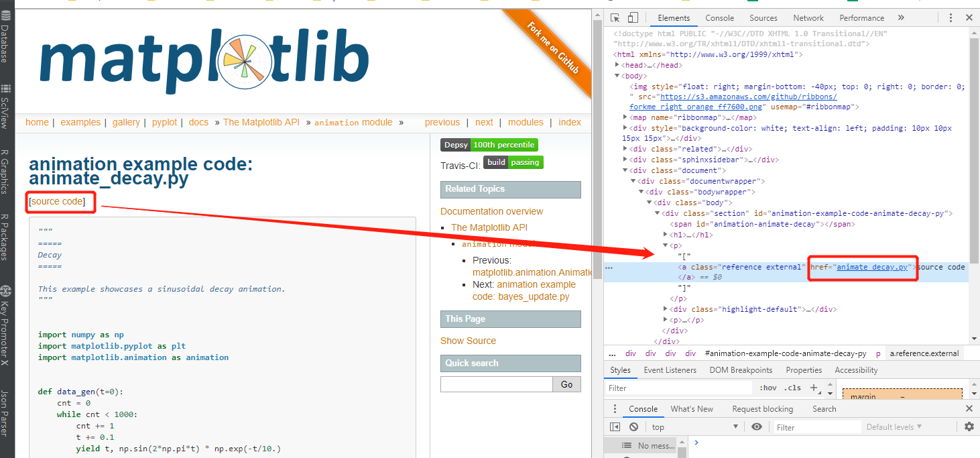The height and width of the screenshot is (458, 980).
Task: Collapse the div class document node
Action: coord(625,170)
